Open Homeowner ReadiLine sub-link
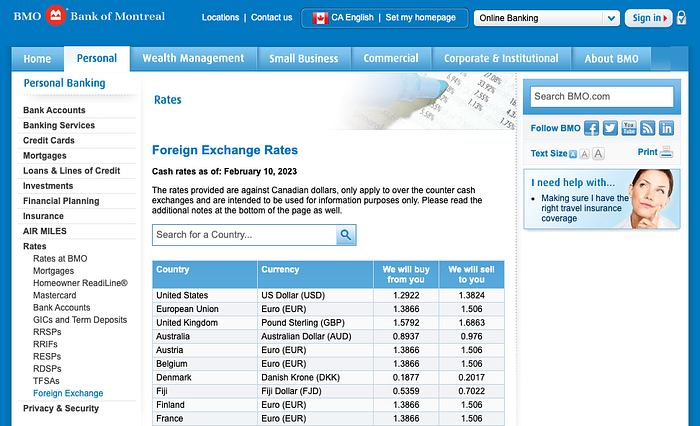 tap(80, 283)
